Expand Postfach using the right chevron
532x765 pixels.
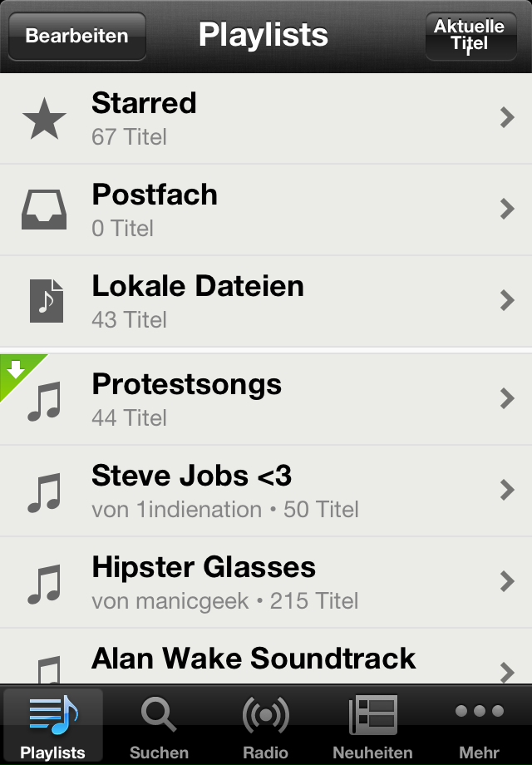pyautogui.click(x=508, y=209)
